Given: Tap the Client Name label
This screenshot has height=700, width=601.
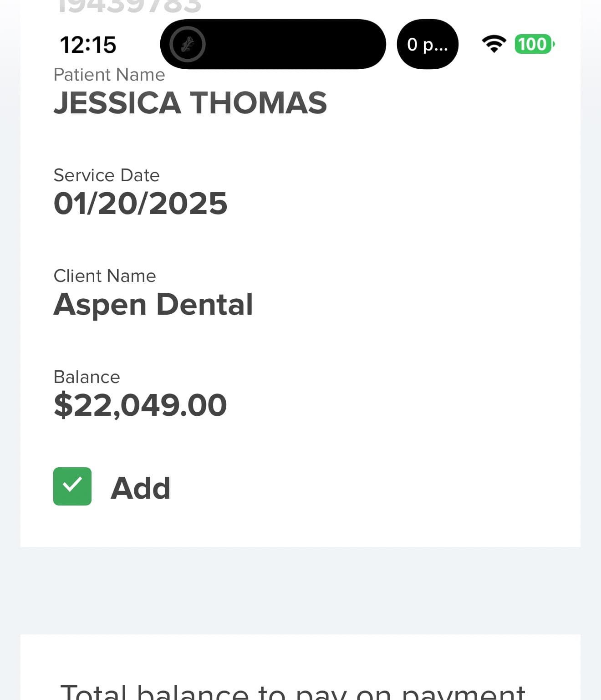Looking at the screenshot, I should click(x=104, y=276).
